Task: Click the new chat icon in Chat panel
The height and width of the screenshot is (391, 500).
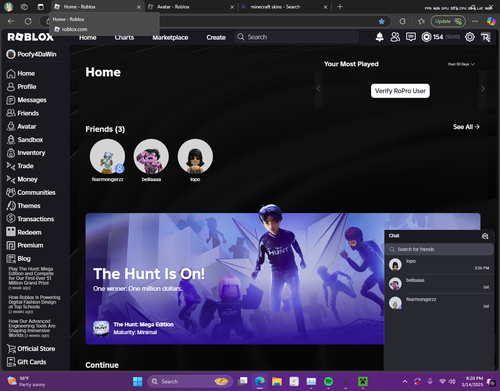Action: (x=485, y=236)
